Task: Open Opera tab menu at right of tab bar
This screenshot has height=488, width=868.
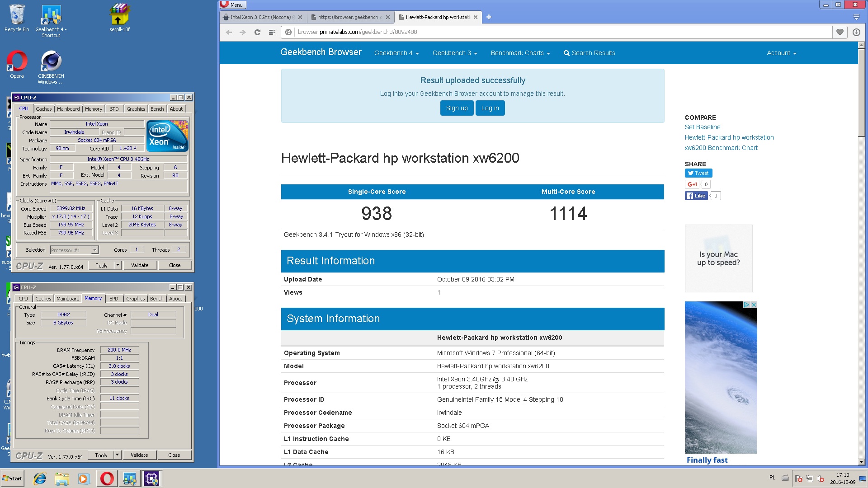Action: 856,17
